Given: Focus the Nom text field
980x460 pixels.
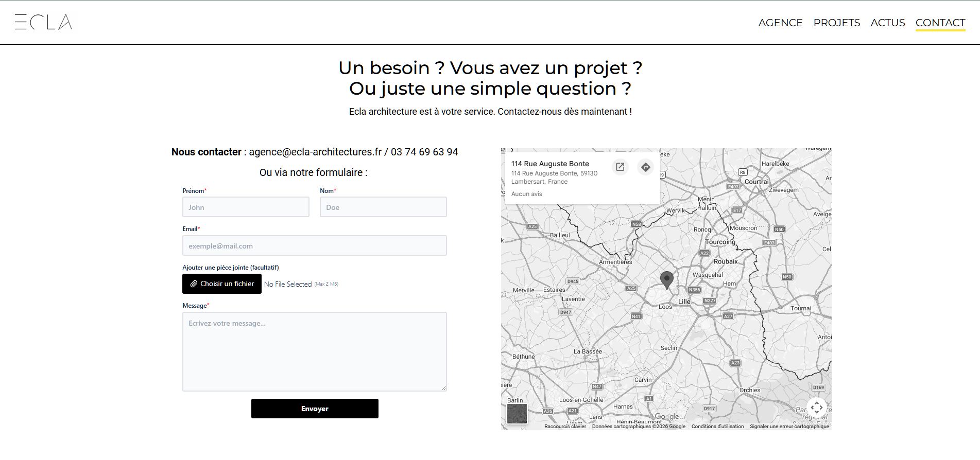Looking at the screenshot, I should coord(383,207).
